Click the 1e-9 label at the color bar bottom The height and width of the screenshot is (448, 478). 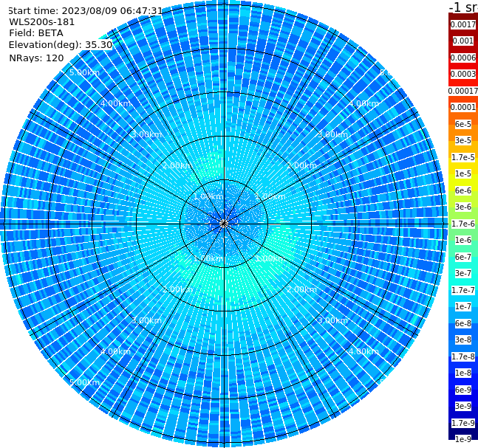[x=463, y=439]
